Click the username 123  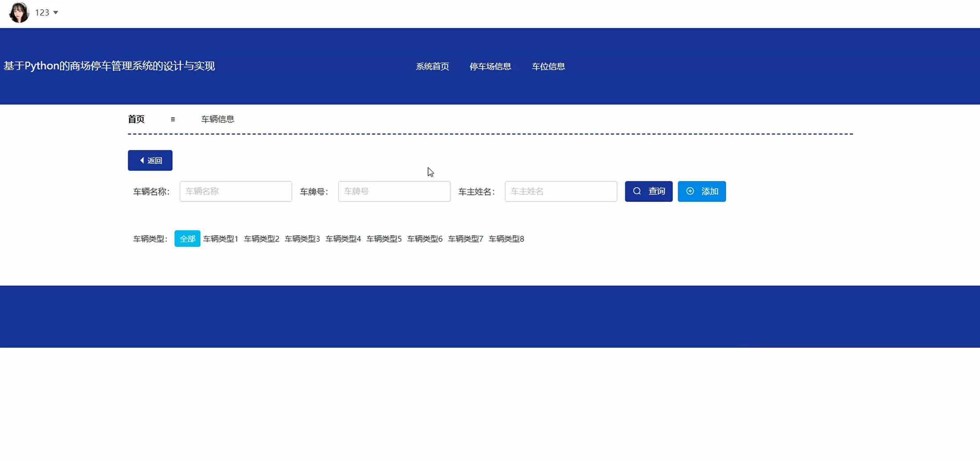pos(42,12)
